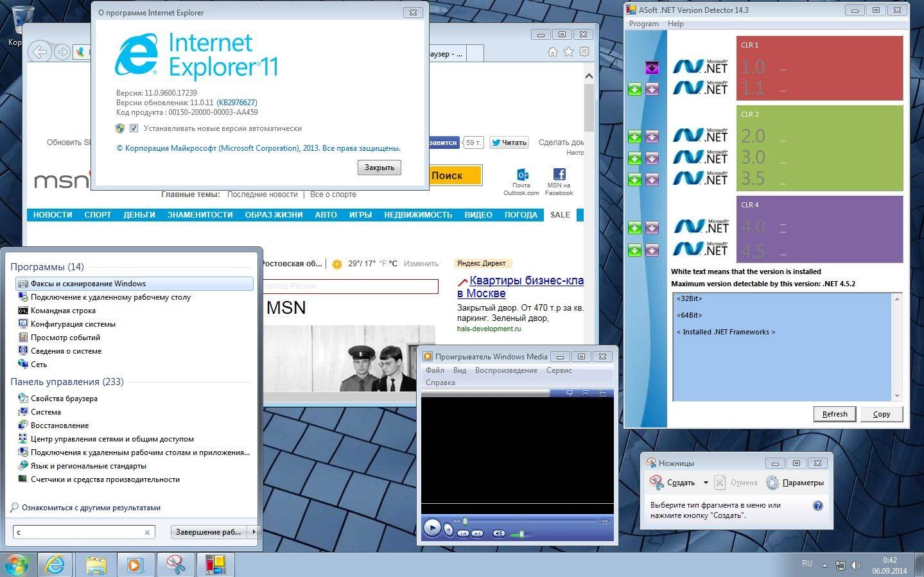The image size is (924, 577).
Task: Toggle the automatic new versions install checkbox
Action: pos(134,128)
